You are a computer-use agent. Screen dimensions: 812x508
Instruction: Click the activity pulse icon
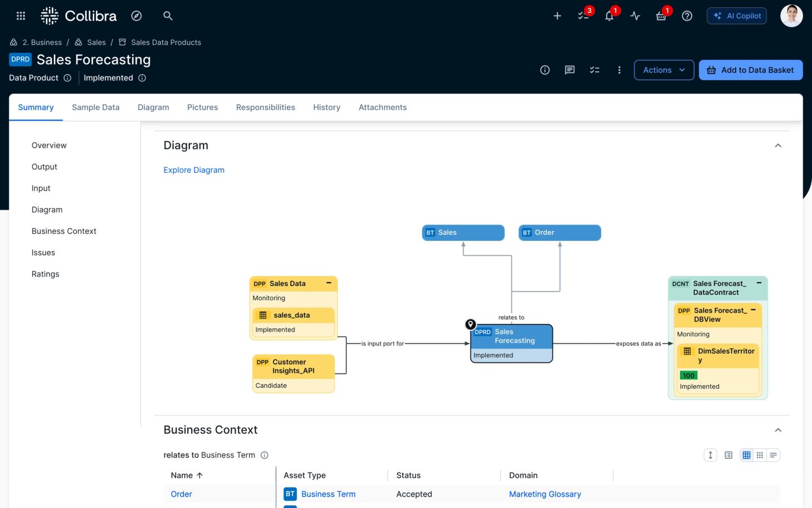click(x=635, y=16)
